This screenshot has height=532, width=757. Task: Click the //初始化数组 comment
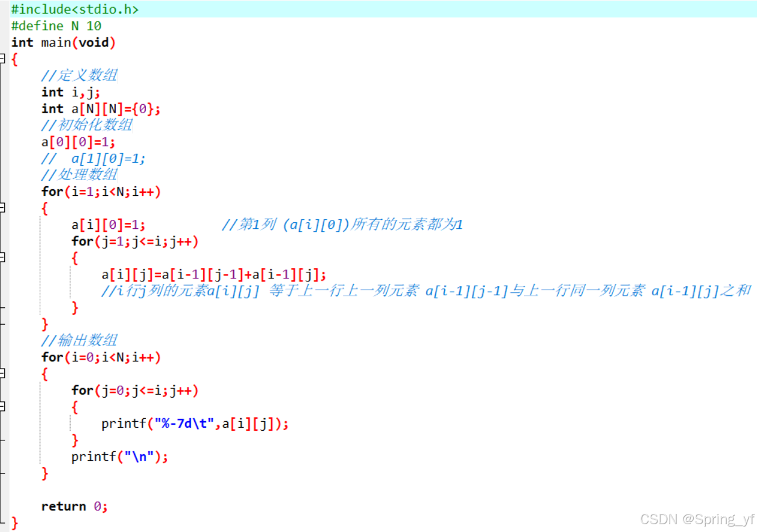[86, 125]
